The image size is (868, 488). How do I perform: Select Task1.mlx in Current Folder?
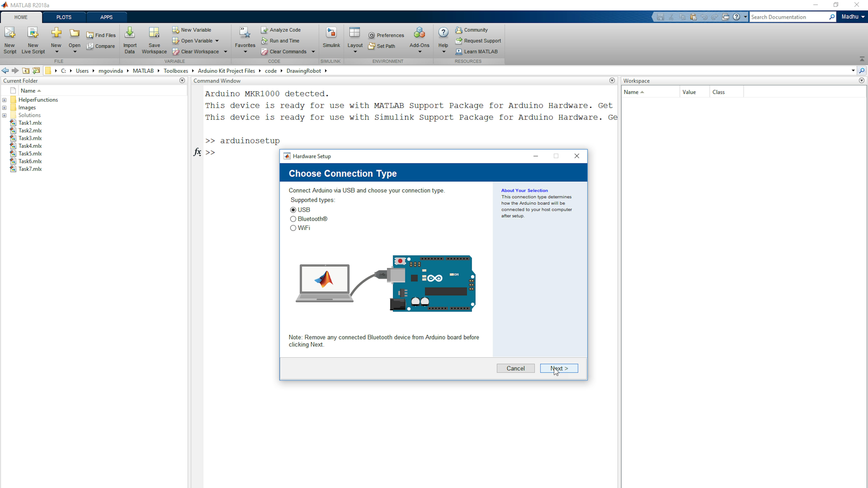click(x=30, y=123)
